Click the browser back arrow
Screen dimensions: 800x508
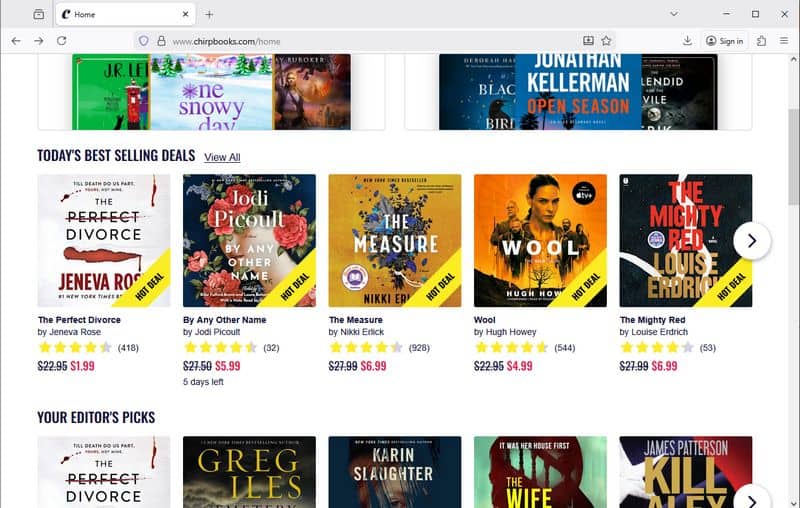click(x=16, y=41)
